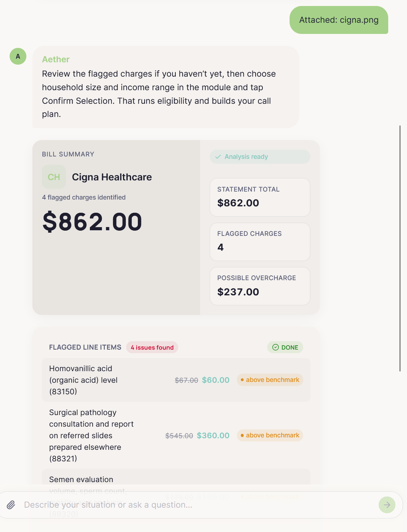Click the 4 issues found badge
The height and width of the screenshot is (532, 407).
[x=152, y=347]
